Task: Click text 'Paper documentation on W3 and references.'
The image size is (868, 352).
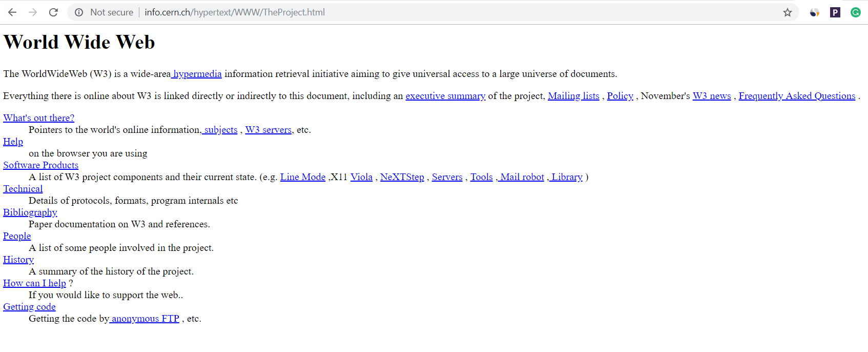Action: 119,224
